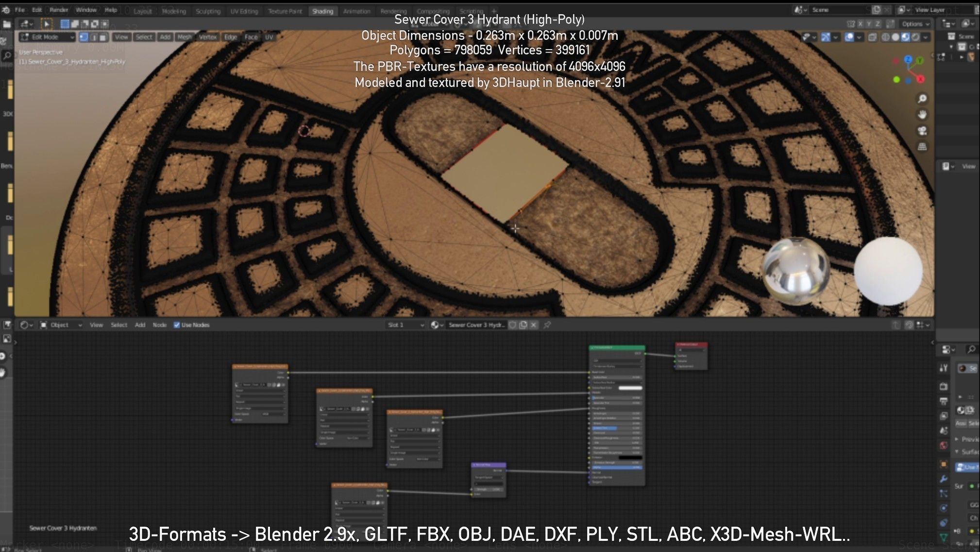The width and height of the screenshot is (980, 552).
Task: Switch to the Animation workspace tab
Action: click(357, 11)
